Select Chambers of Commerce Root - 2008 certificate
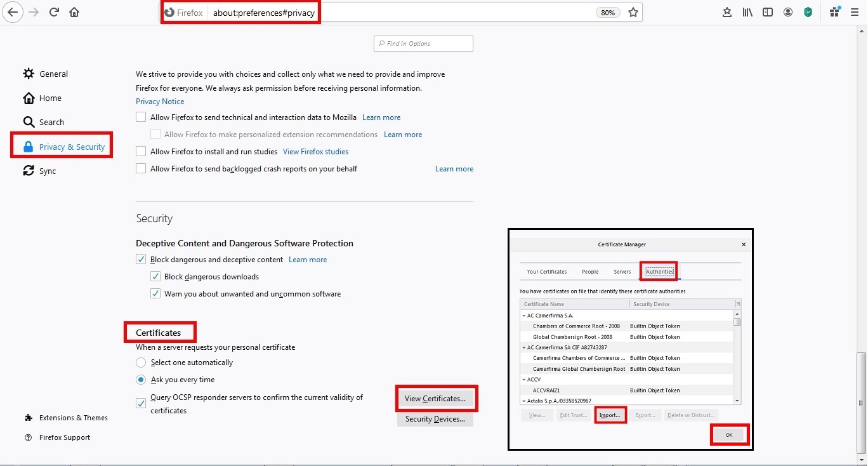 pos(627,326)
